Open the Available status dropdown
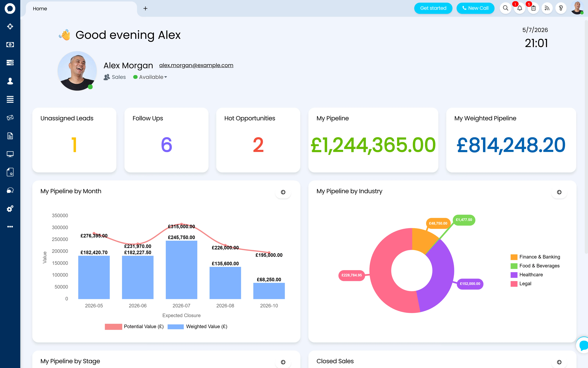Screen dimensions: 588x368 pos(150,77)
